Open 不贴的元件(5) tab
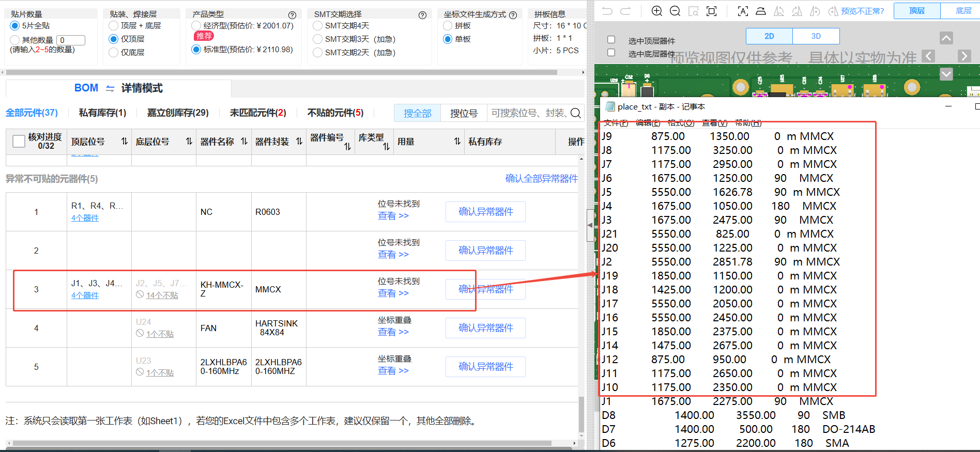This screenshot has width=980, height=452. coord(335,113)
